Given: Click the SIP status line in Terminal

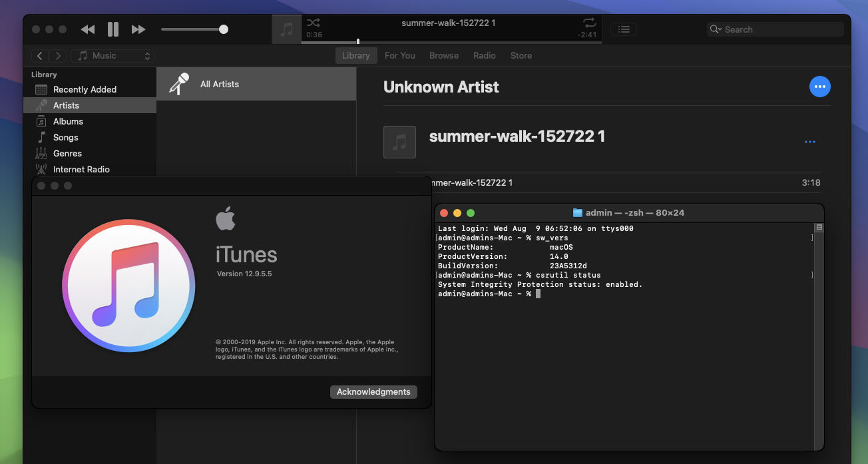Looking at the screenshot, I should (x=540, y=284).
